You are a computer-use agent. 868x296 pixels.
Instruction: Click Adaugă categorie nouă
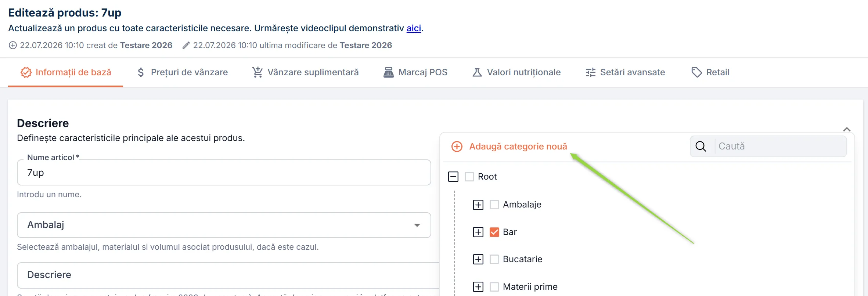518,147
